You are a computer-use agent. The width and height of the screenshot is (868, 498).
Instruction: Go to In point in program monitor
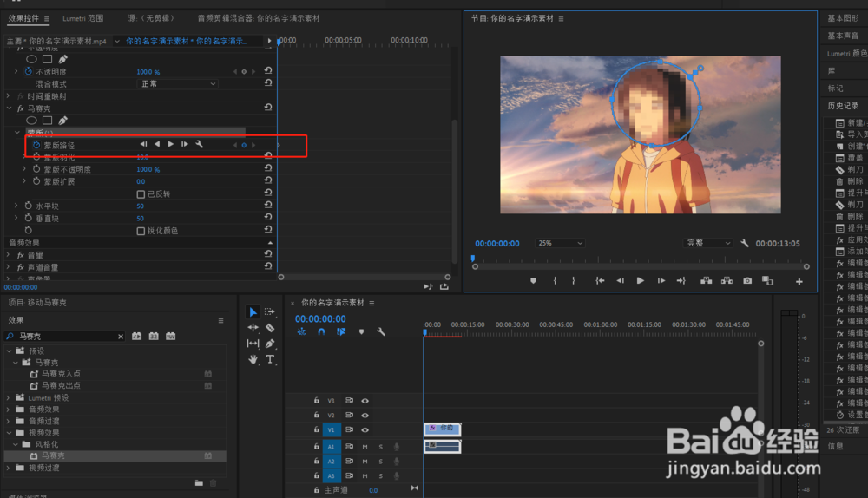point(600,281)
